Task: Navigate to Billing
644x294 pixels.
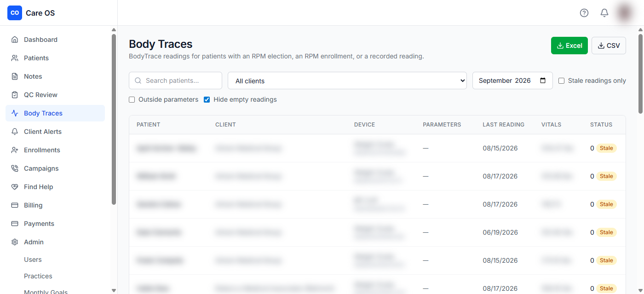Action: [x=55, y=205]
